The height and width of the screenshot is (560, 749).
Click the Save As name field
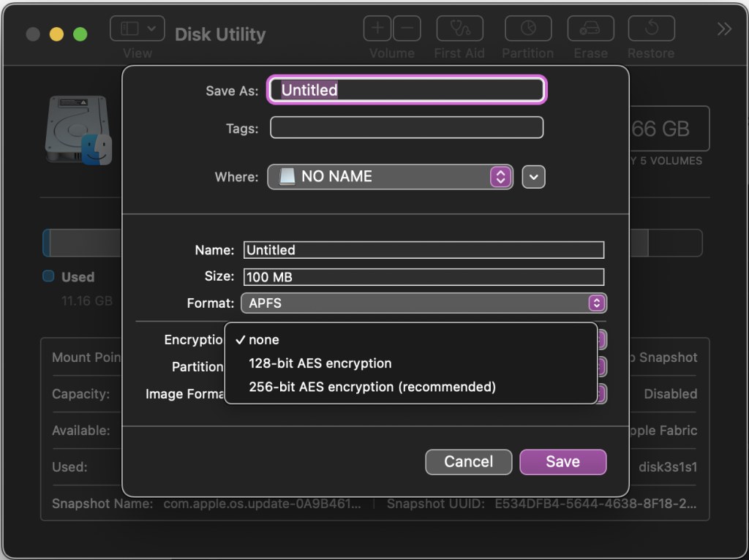click(406, 90)
